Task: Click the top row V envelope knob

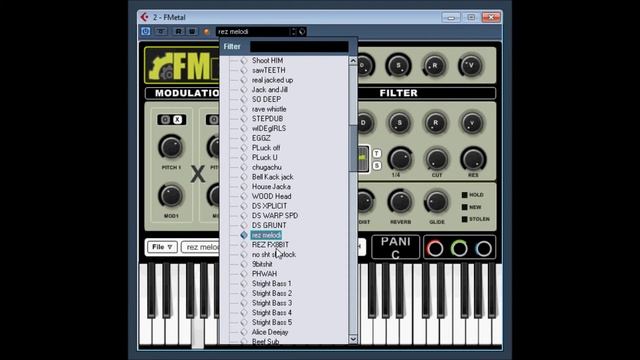Action: point(471,65)
